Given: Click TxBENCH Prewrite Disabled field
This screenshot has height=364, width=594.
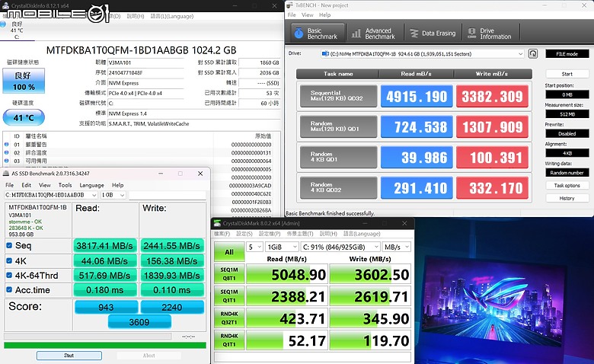Looking at the screenshot, I should (x=567, y=133).
